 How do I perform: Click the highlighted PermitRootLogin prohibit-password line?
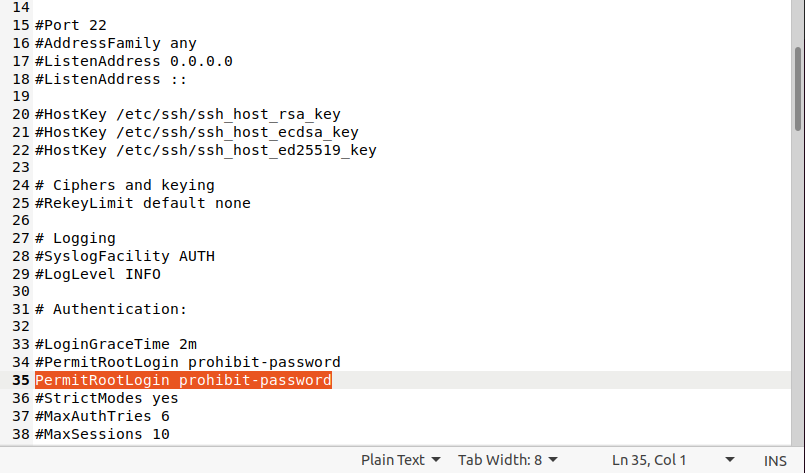point(183,381)
